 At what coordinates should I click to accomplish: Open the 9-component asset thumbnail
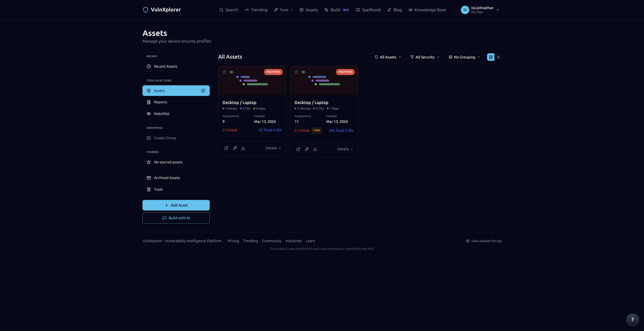[252, 81]
